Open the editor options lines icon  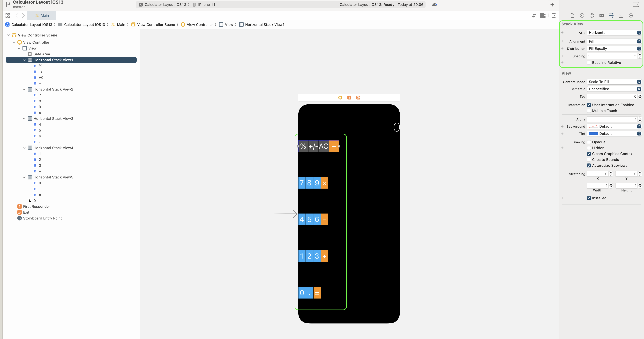[x=542, y=15]
